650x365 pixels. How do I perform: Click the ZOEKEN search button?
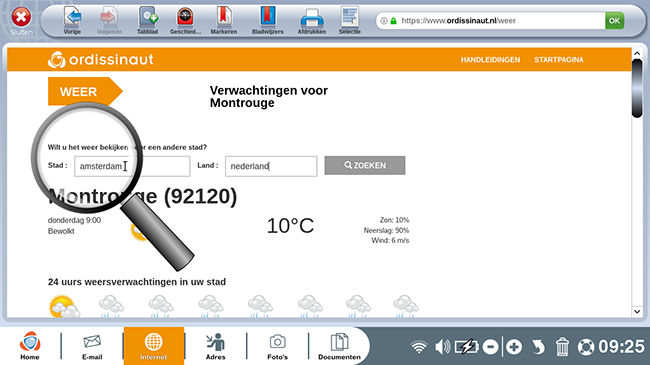click(364, 165)
